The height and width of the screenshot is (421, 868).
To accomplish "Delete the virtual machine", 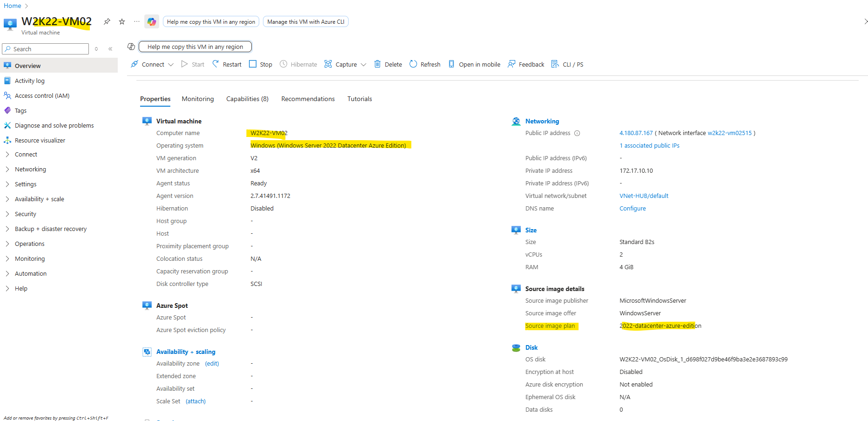I will [x=388, y=64].
